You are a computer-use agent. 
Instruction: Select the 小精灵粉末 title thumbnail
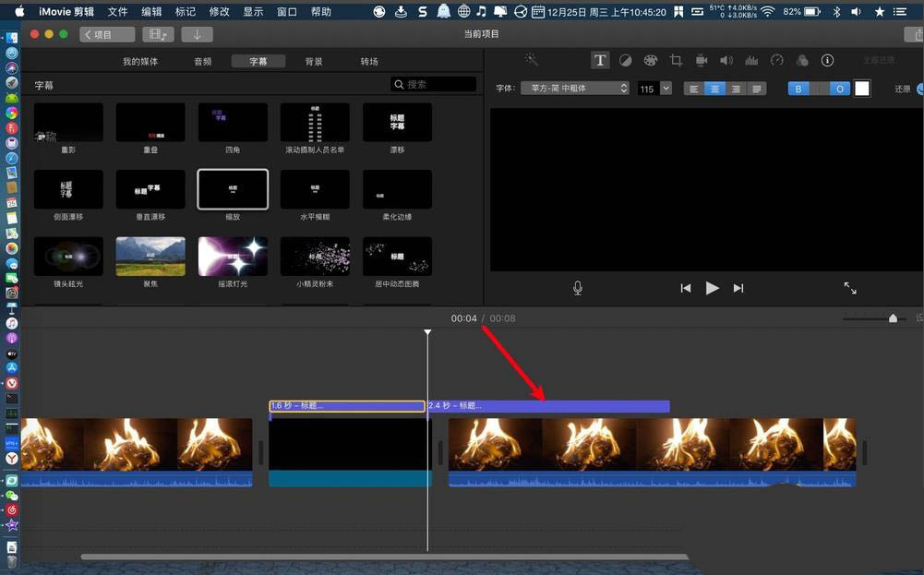(x=315, y=257)
